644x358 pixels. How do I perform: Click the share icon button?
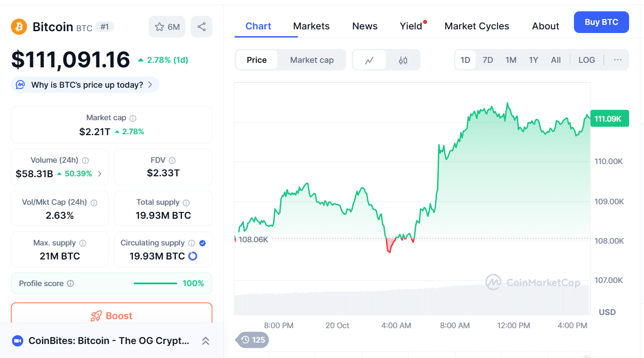[x=202, y=27]
